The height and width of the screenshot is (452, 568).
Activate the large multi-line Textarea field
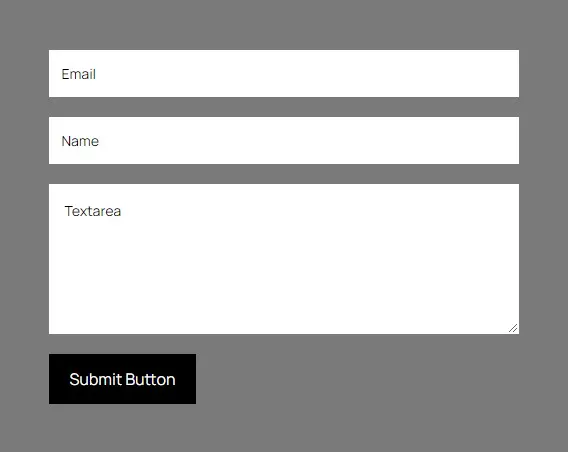coord(284,259)
